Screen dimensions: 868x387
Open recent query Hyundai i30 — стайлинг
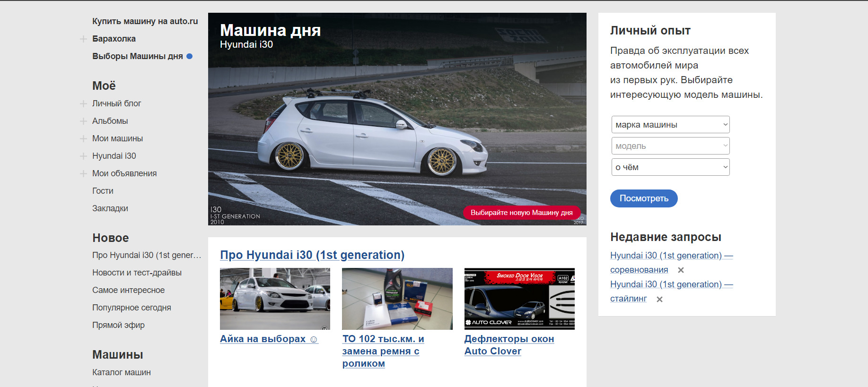pos(672,292)
